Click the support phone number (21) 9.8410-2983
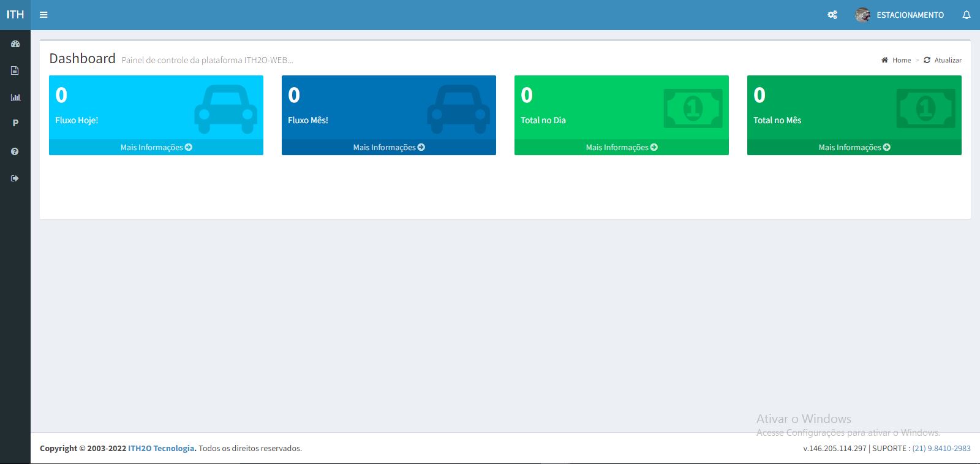The image size is (980, 464). coord(941,448)
